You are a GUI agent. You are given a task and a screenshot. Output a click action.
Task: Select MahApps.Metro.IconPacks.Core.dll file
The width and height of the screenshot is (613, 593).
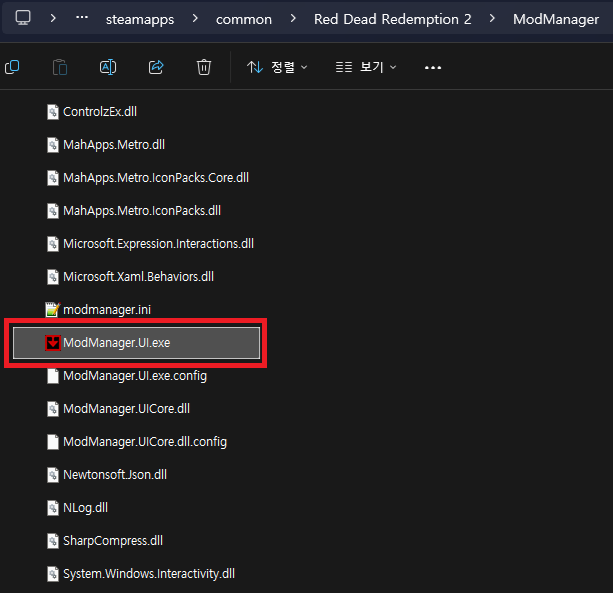point(156,178)
